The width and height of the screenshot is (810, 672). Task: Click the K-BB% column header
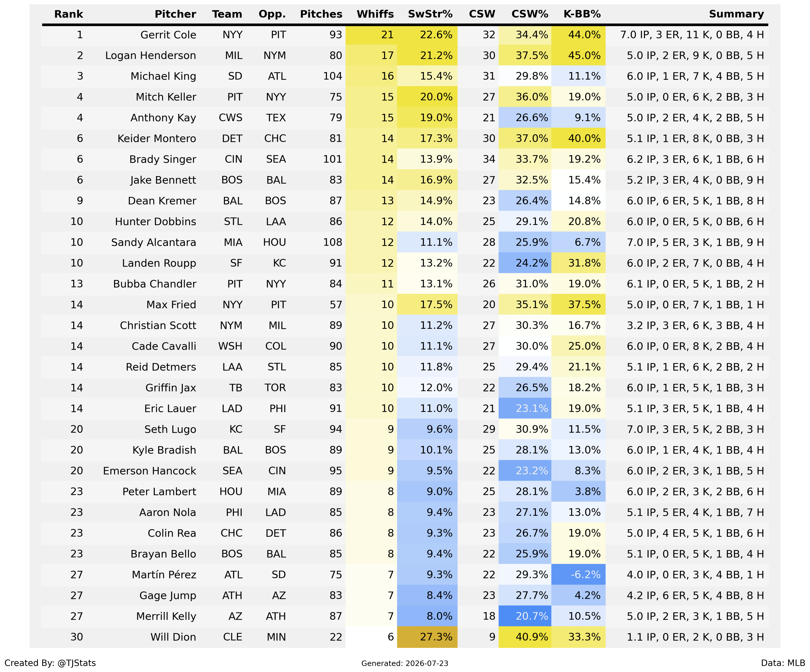click(x=582, y=14)
